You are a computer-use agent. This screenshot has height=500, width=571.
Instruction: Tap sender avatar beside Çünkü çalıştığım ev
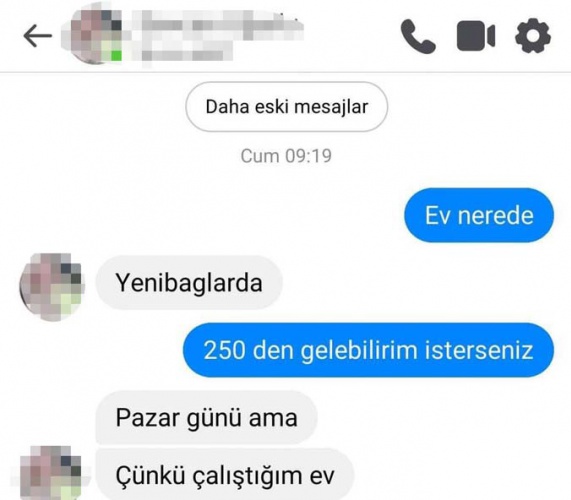tap(51, 472)
